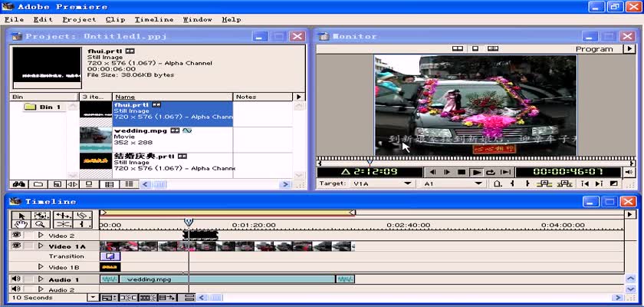644x307 pixels.
Task: Click Play in the Monitor
Action: (476, 172)
